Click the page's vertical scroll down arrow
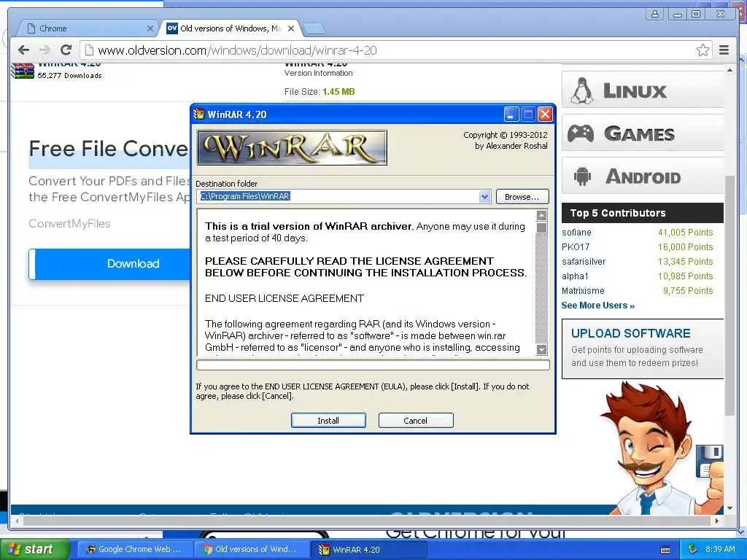Image resolution: width=747 pixels, height=560 pixels. tap(729, 508)
